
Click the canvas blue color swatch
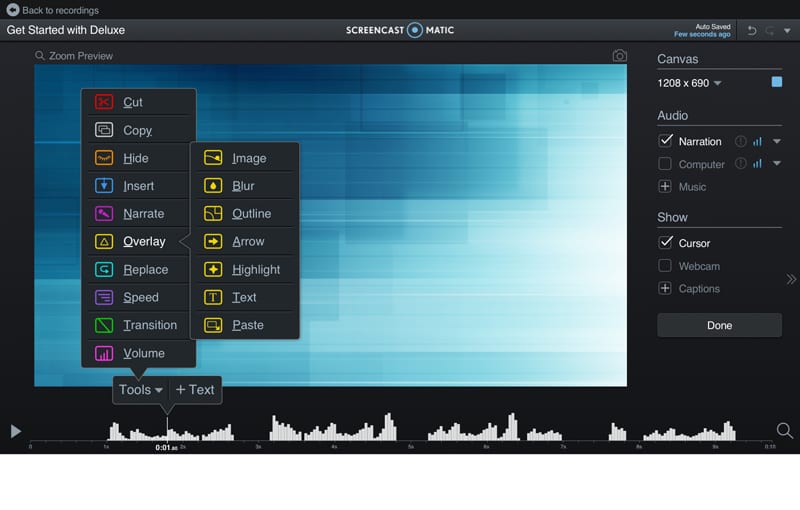(x=777, y=82)
